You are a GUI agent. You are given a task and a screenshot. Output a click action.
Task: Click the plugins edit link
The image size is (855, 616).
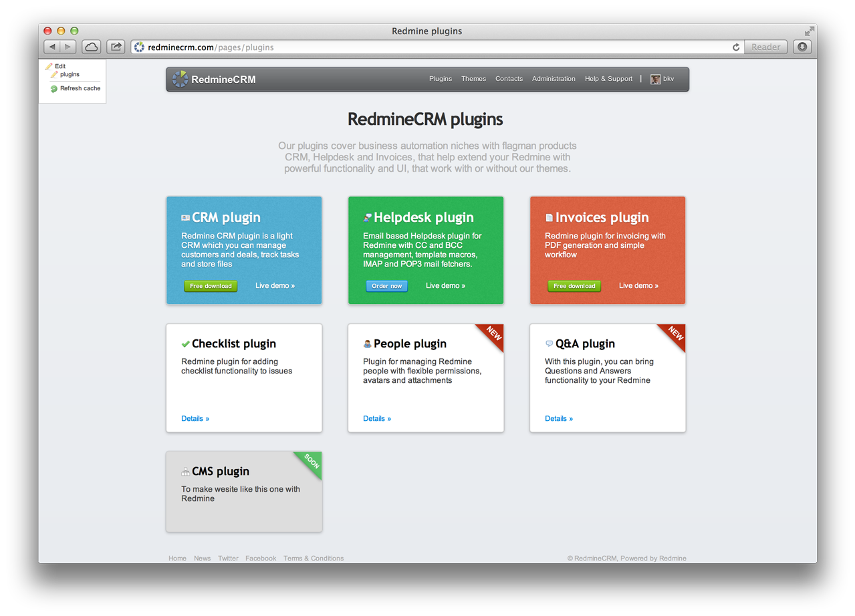pos(70,74)
